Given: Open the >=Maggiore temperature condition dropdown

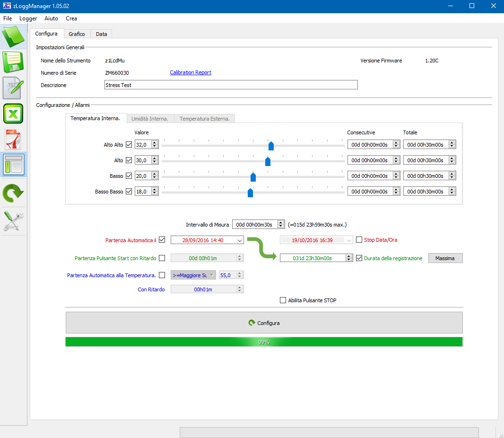Looking at the screenshot, I should tap(211, 275).
